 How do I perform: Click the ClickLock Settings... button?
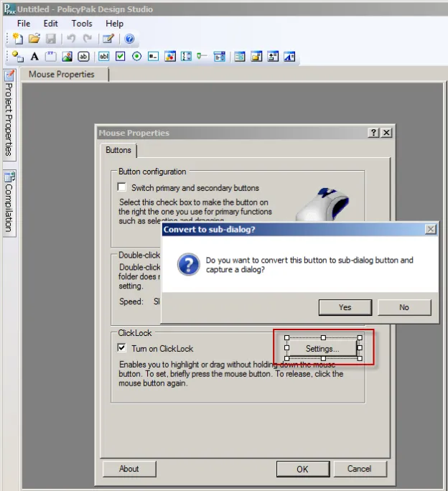tap(322, 349)
